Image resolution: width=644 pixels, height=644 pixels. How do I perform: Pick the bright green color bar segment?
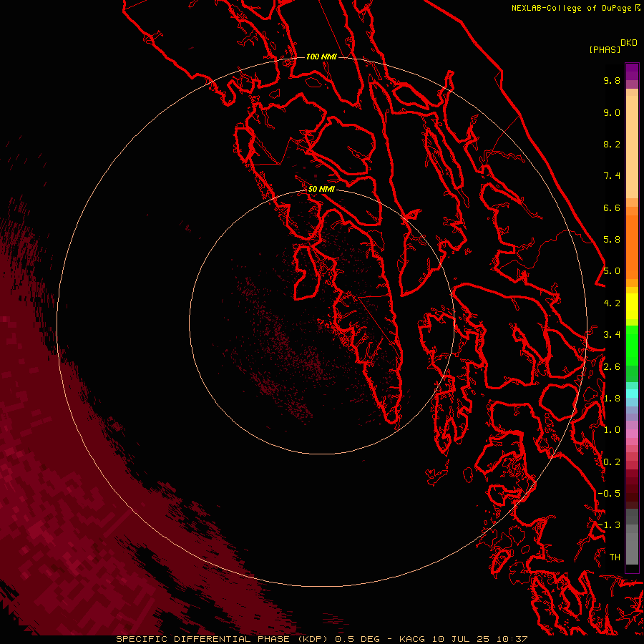click(632, 345)
